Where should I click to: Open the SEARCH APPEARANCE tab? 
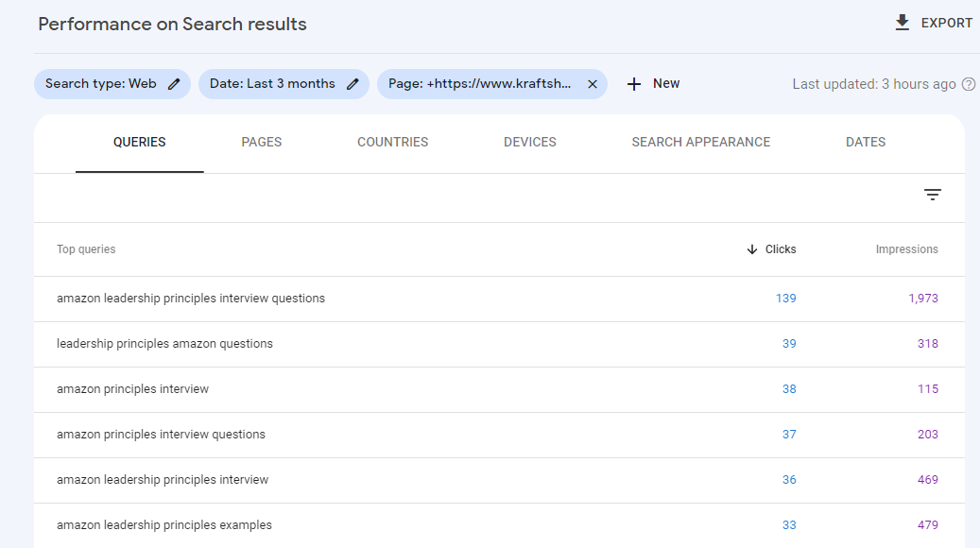[700, 142]
